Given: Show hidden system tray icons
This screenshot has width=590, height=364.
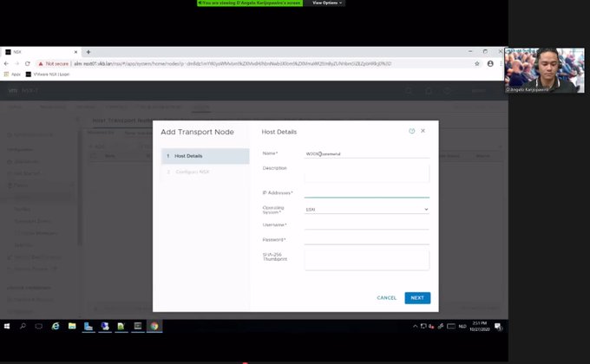Looking at the screenshot, I should (416, 326).
